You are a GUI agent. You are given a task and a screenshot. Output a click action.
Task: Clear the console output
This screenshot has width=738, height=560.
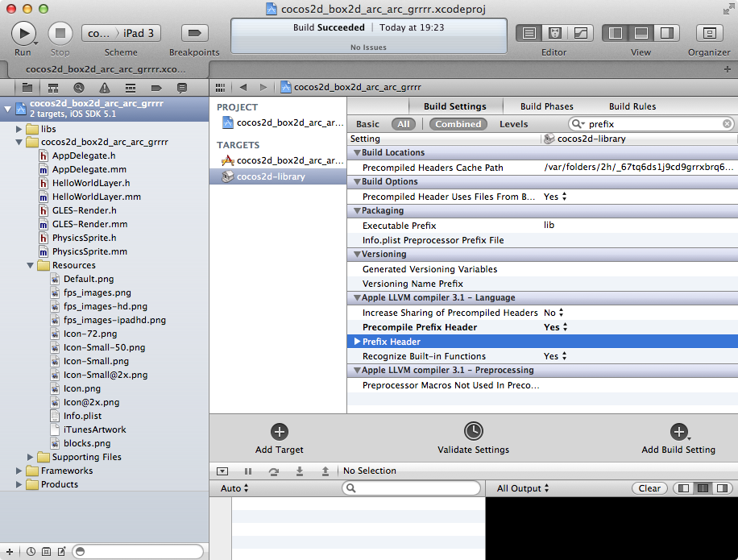pos(649,488)
